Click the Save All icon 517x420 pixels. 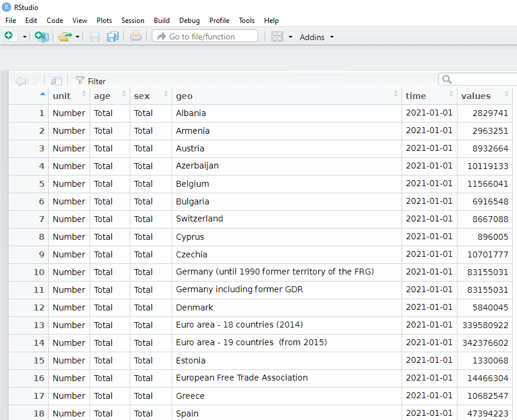click(112, 36)
